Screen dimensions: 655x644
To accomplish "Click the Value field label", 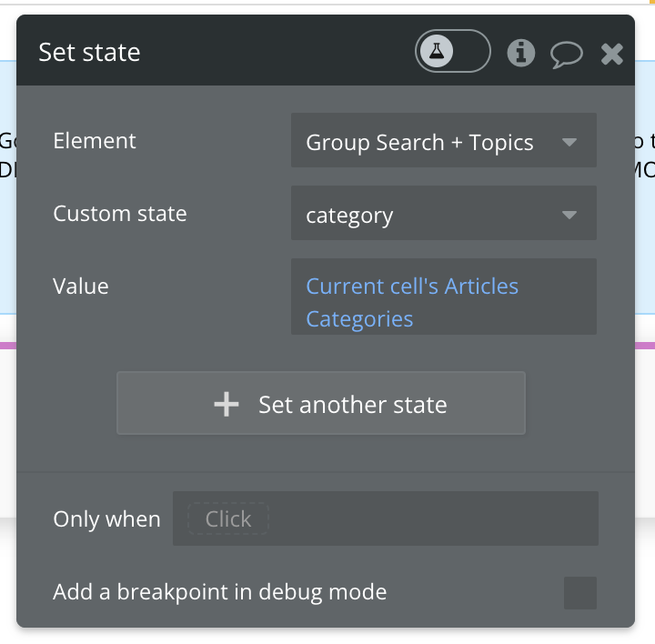I will tap(81, 287).
